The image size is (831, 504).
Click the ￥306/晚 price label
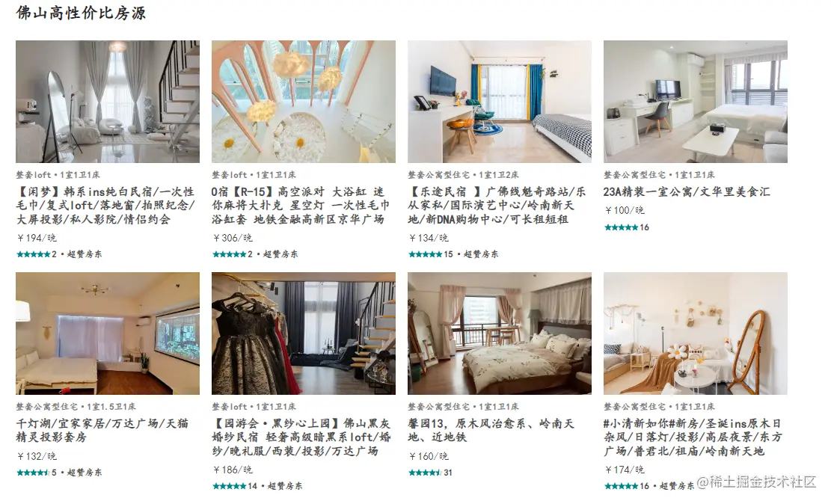pos(233,238)
